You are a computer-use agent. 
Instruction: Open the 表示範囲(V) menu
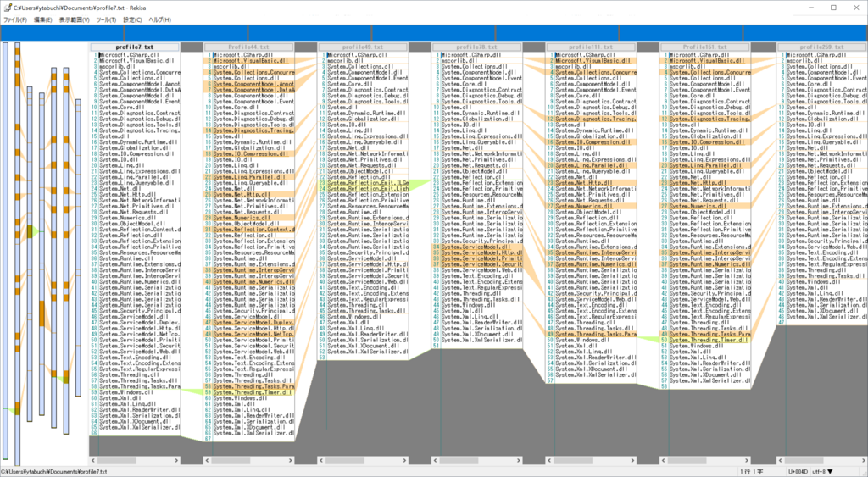tap(75, 20)
